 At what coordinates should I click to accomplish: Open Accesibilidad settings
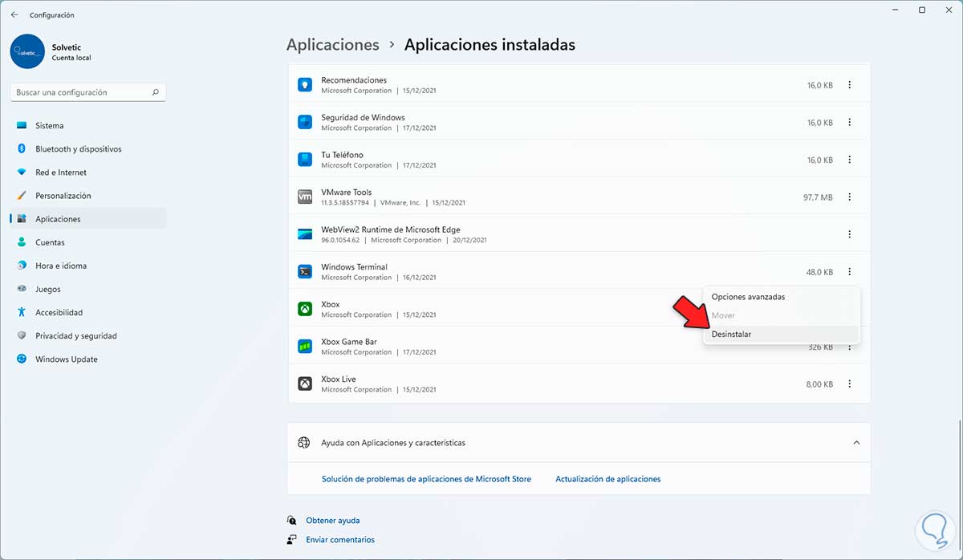[x=88, y=312]
